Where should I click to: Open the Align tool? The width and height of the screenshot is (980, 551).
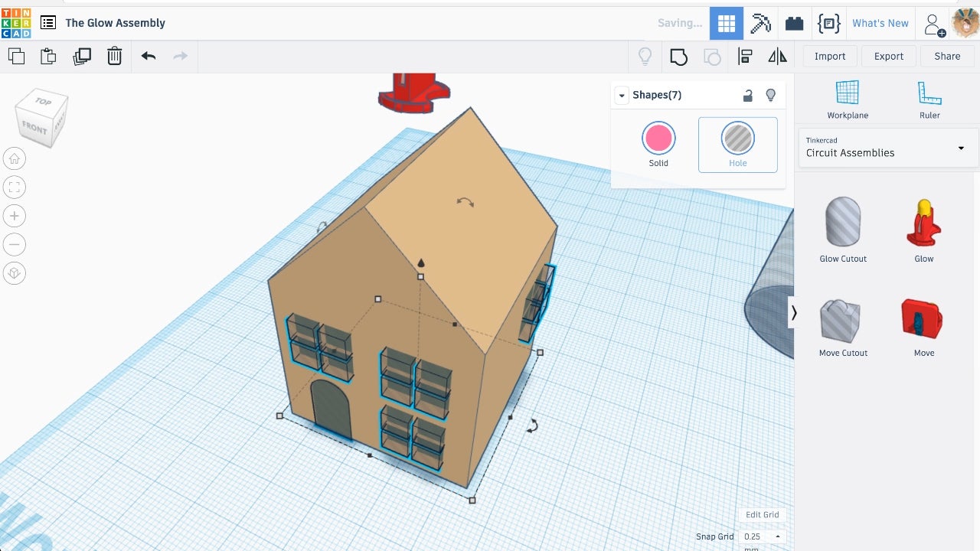pos(745,56)
